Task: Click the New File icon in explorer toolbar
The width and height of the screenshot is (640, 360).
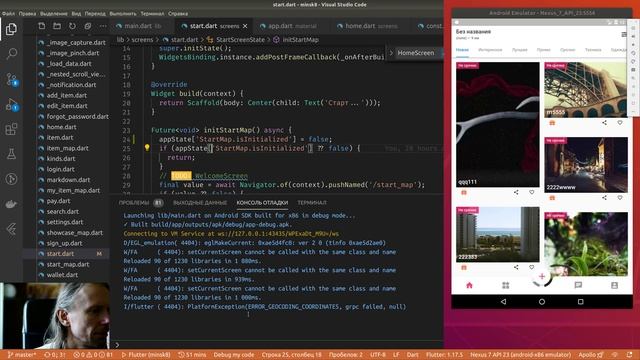Action: pyautogui.click(x=42, y=26)
